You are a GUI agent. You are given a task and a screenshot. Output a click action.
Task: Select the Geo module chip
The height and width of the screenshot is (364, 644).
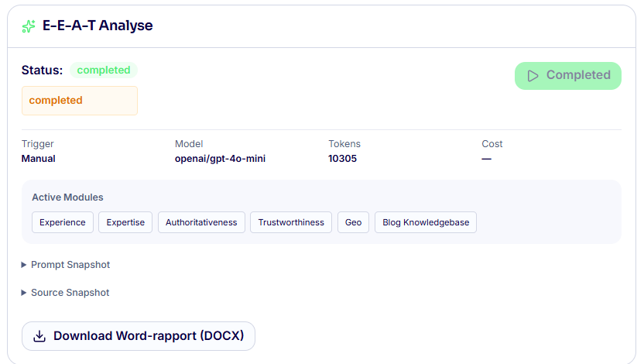(353, 222)
